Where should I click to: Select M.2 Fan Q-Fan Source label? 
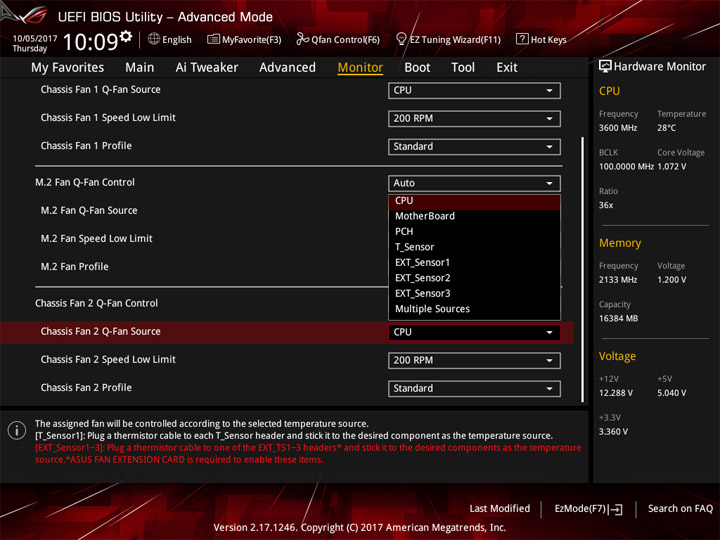pos(89,210)
